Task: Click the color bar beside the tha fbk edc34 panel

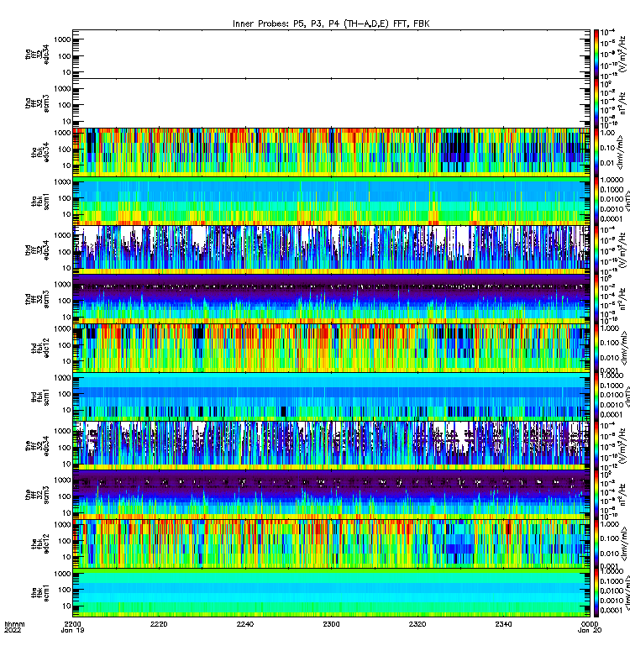Action: tap(596, 152)
